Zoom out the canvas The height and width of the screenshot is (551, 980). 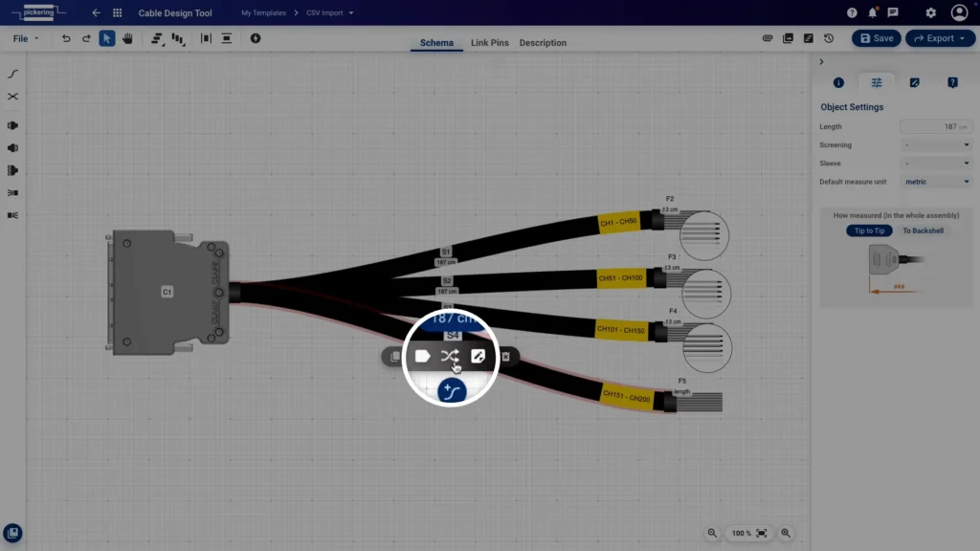[x=712, y=533]
